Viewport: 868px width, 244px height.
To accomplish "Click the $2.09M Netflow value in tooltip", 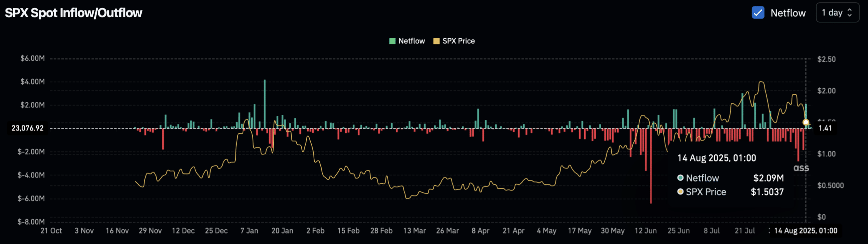I will (768, 178).
